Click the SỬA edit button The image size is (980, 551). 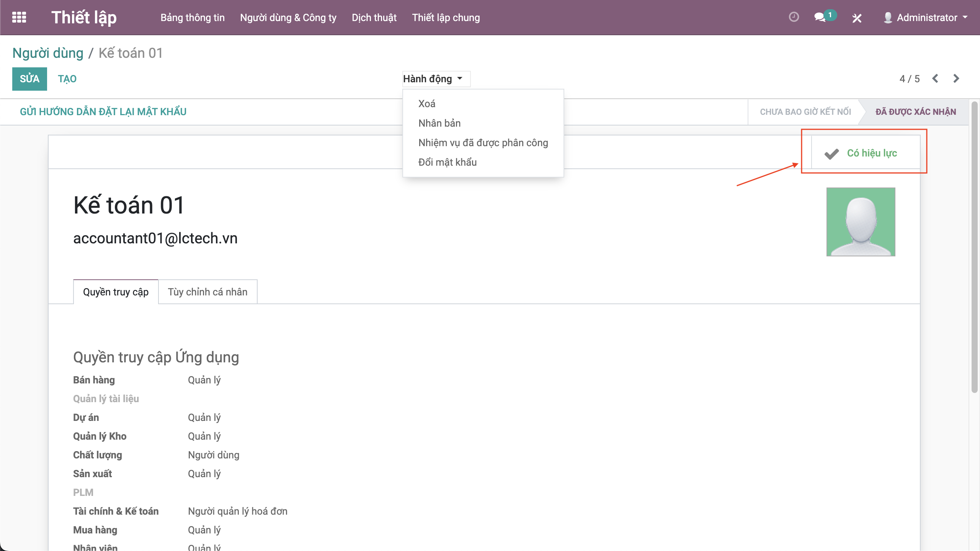point(29,79)
